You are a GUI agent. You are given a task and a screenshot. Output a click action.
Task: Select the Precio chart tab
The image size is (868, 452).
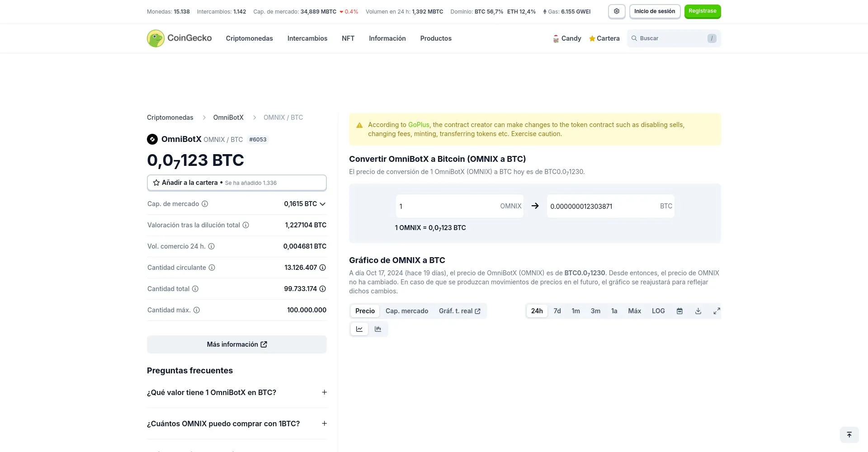point(365,311)
